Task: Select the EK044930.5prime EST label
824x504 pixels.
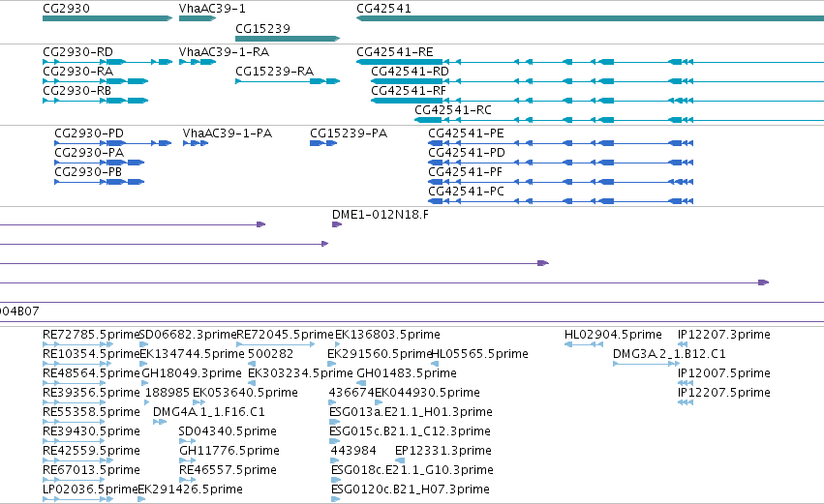Action: [x=427, y=393]
